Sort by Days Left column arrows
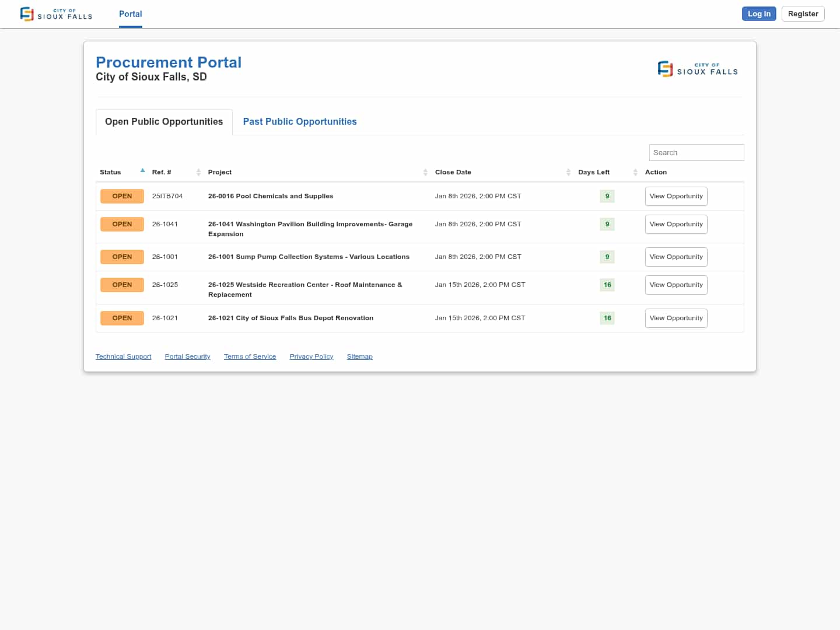This screenshot has width=840, height=630. 635,172
